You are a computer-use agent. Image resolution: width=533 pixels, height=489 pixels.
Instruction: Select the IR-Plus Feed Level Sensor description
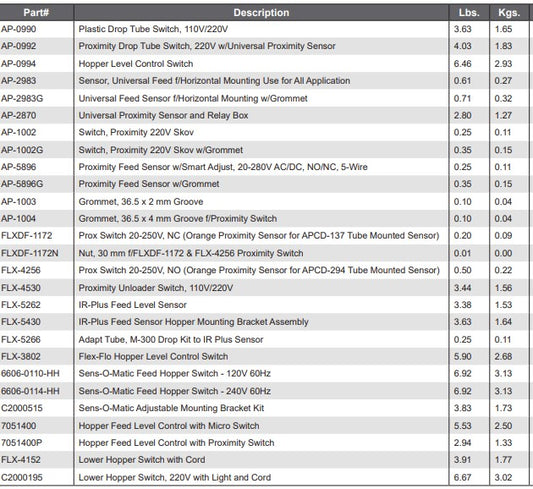(x=133, y=305)
